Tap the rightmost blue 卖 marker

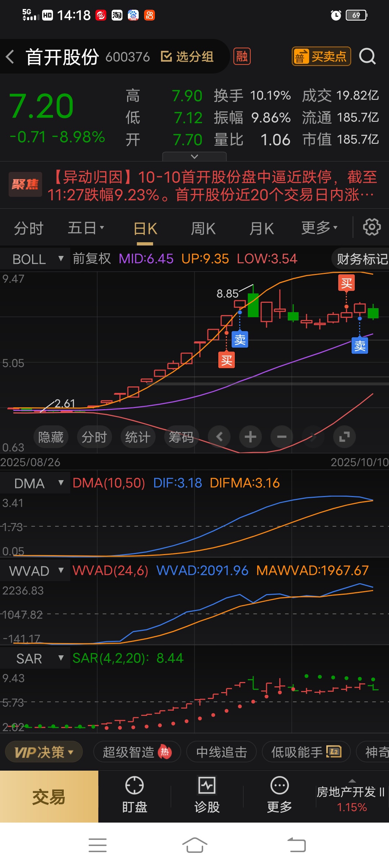(x=360, y=346)
